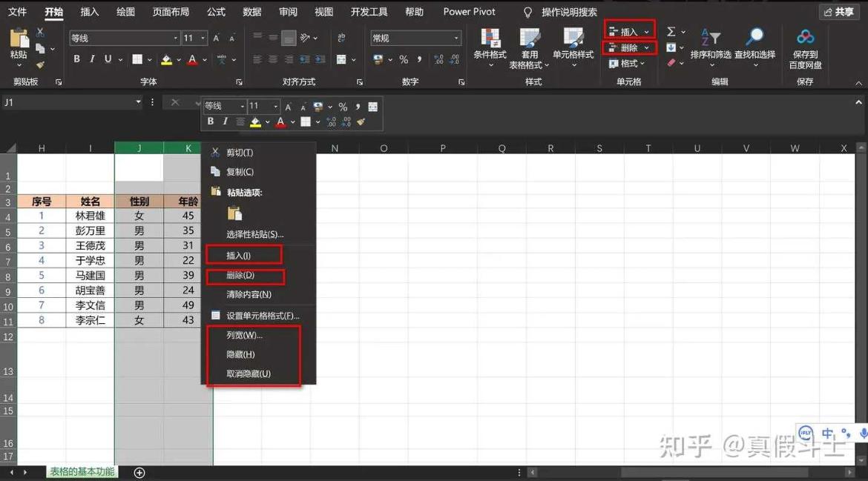Screen dimensions: 868x481
Task: Click the ribbon Decrease Font Size icon
Action: (232, 39)
